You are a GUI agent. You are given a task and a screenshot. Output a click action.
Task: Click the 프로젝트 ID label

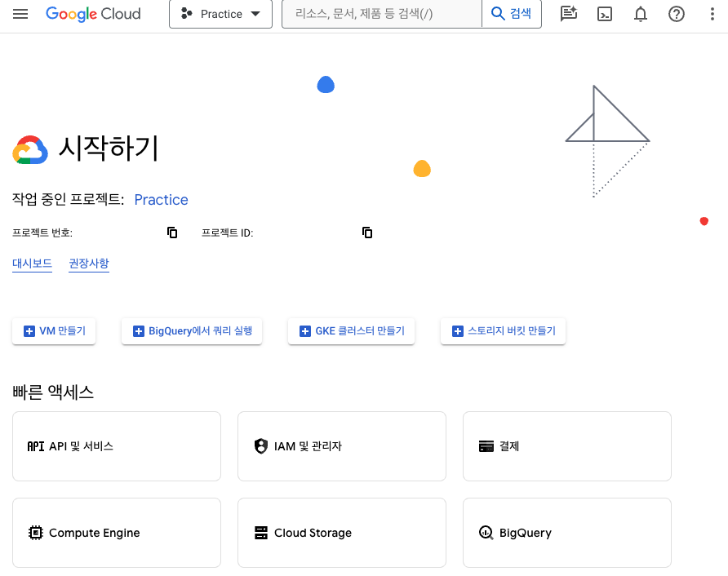pos(228,233)
